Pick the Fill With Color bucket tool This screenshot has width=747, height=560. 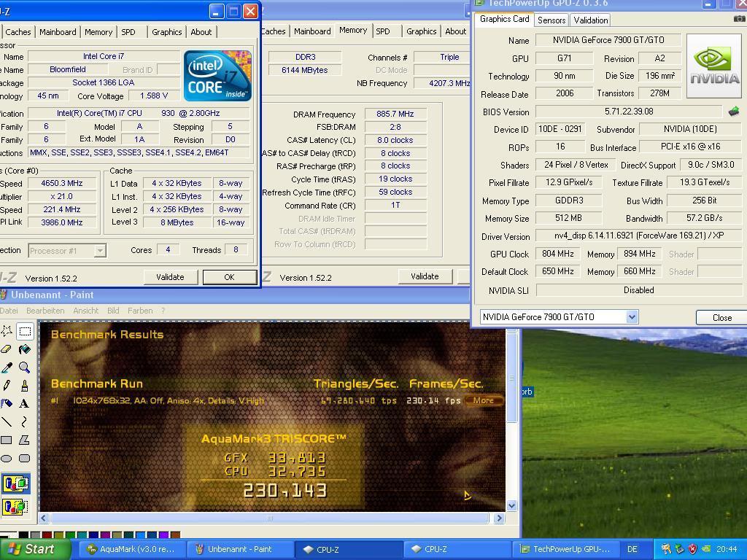(x=25, y=349)
